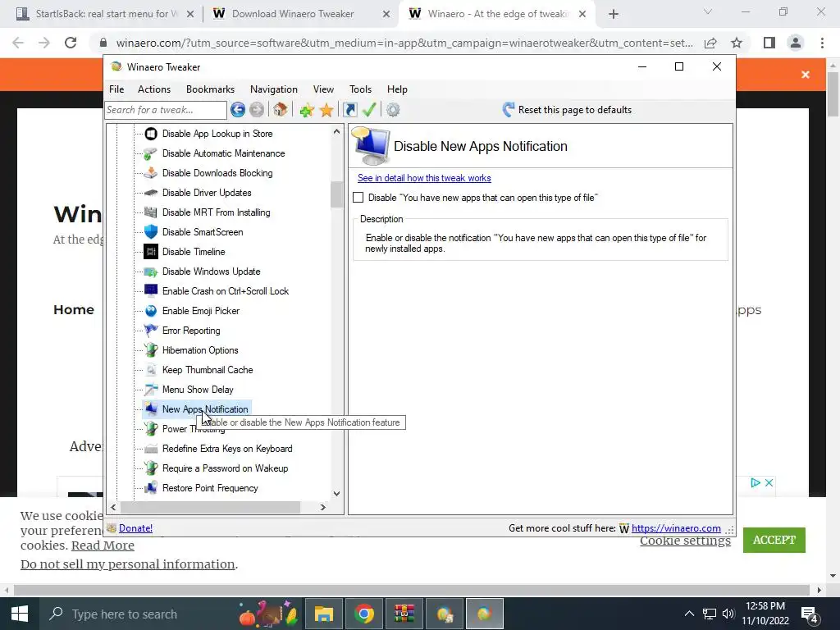Click the green checkmark apply icon
The width and height of the screenshot is (840, 630).
(x=369, y=110)
